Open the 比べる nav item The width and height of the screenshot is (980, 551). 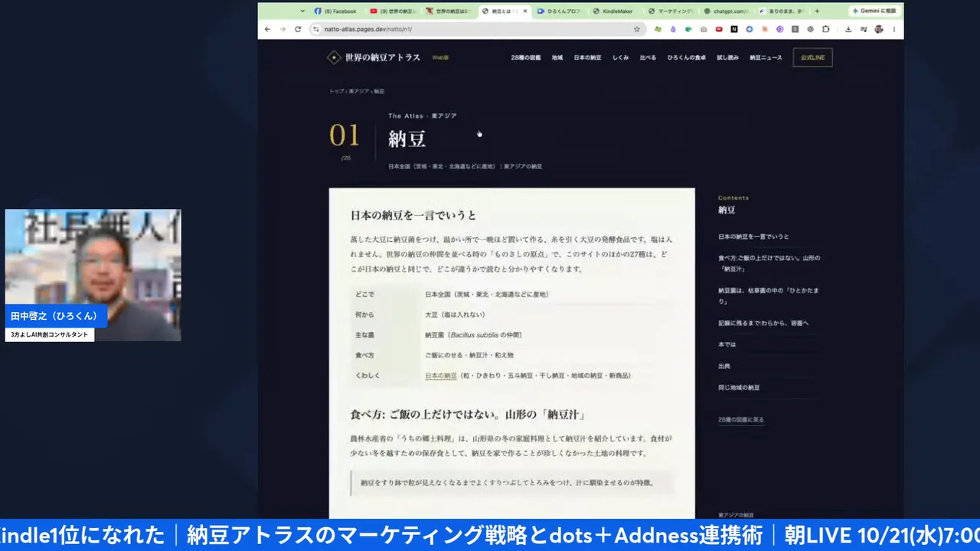648,57
